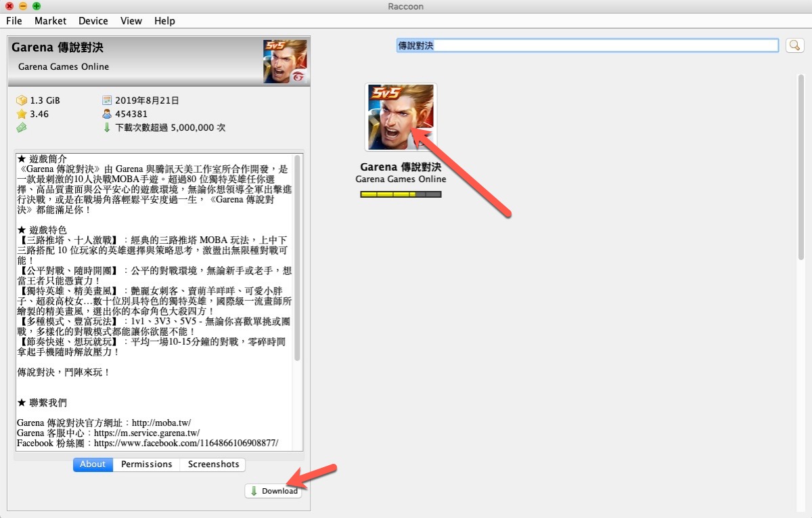This screenshot has width=812, height=518.
Task: Open the View menu
Action: 131,21
